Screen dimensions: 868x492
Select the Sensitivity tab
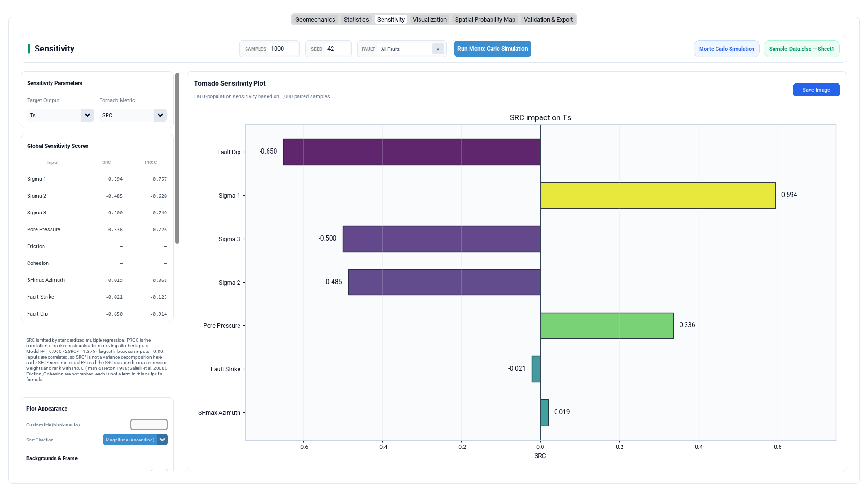391,19
